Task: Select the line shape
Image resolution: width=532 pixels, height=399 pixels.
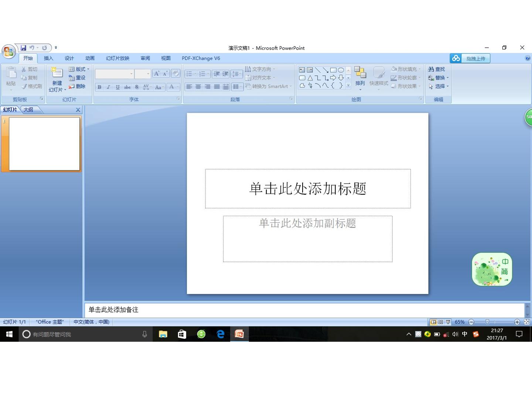Action: pos(317,70)
